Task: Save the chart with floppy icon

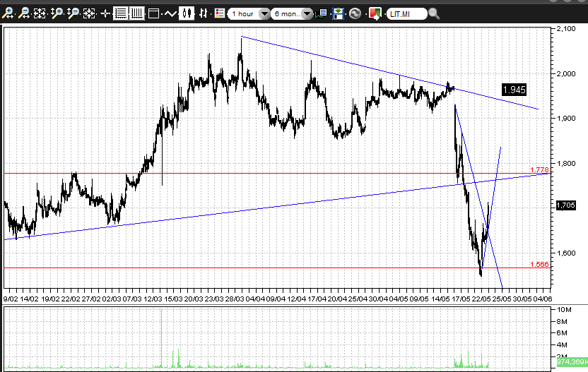Action: click(x=338, y=14)
